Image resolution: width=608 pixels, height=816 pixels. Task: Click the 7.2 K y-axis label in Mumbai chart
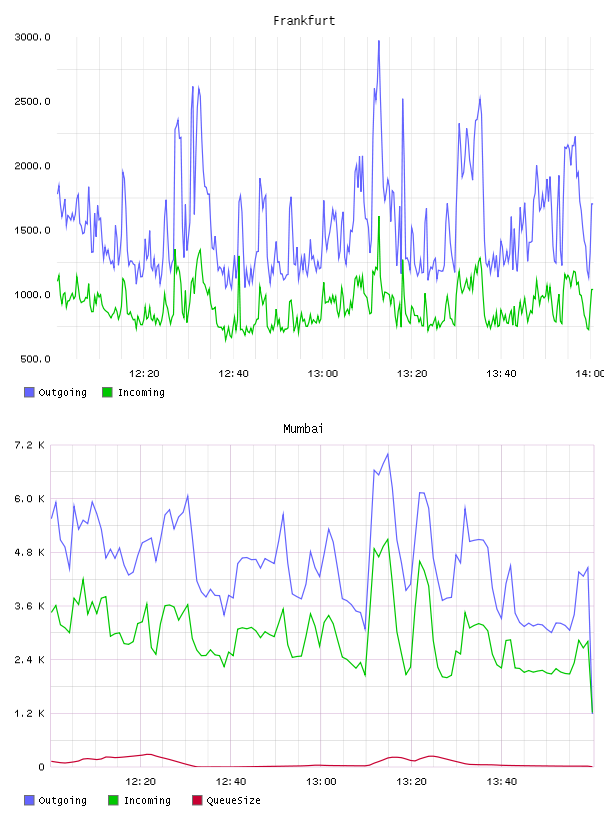coord(30,445)
